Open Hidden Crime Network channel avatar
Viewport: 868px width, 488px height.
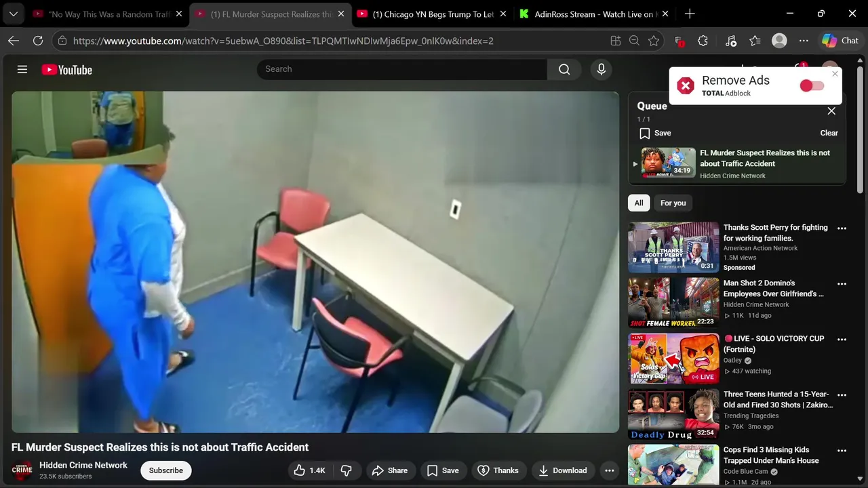[x=22, y=470]
